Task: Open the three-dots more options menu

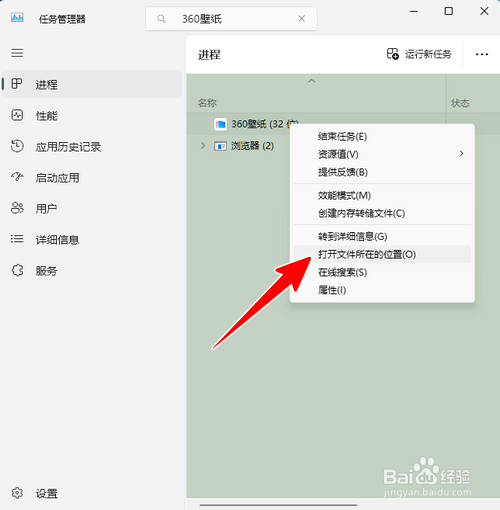Action: 482,54
